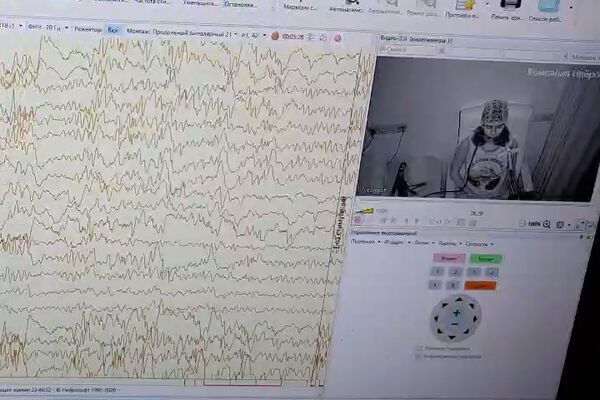Click the blue list icon at toolbar's right end
This screenshot has height=400, width=600.
(549, 5)
